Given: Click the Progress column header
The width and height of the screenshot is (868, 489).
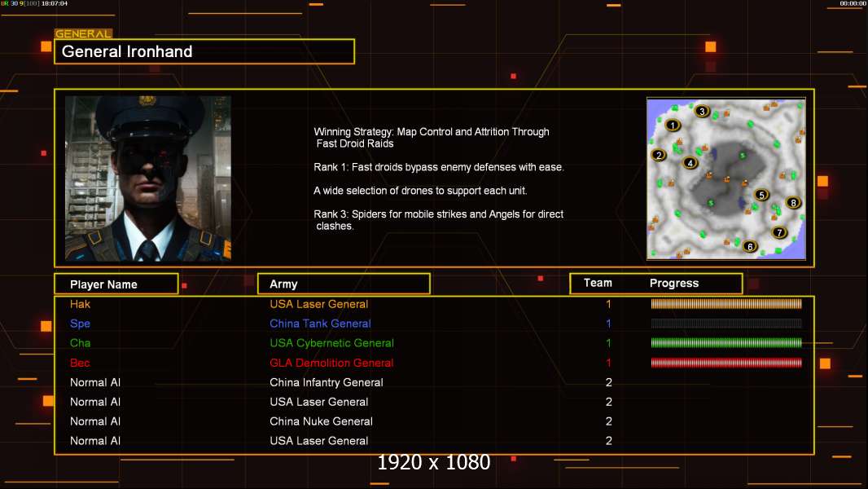Looking at the screenshot, I should 674,283.
